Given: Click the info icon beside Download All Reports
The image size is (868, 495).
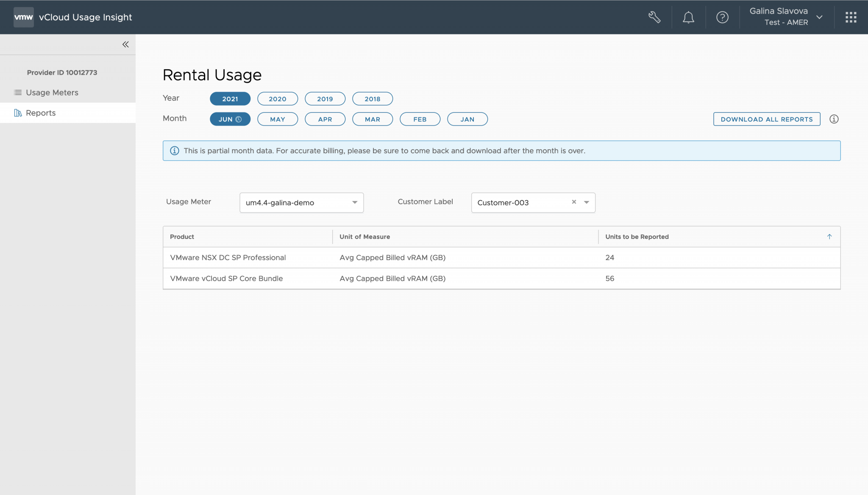Looking at the screenshot, I should (834, 119).
